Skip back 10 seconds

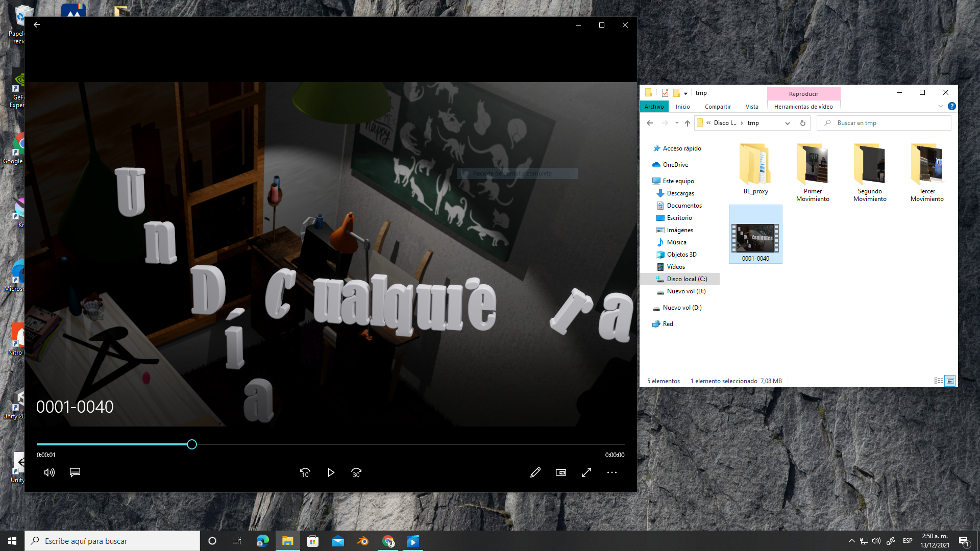tap(305, 472)
